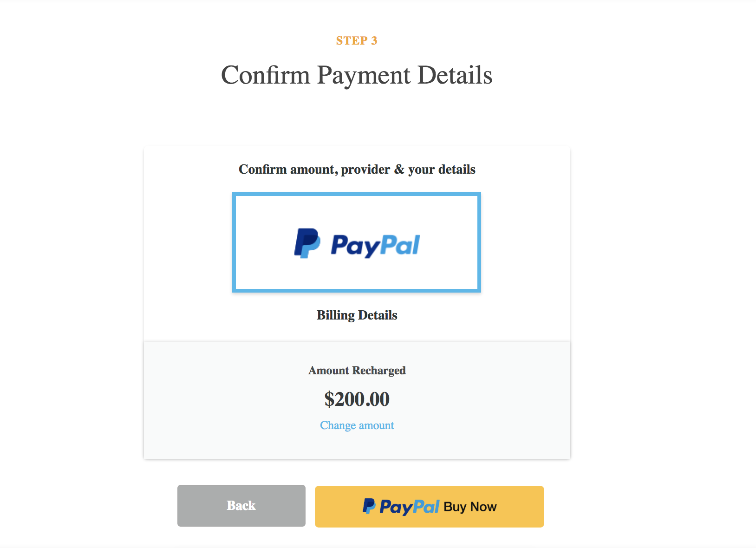Image resolution: width=756 pixels, height=548 pixels.
Task: Click the gray billing summary panel
Action: (357, 399)
